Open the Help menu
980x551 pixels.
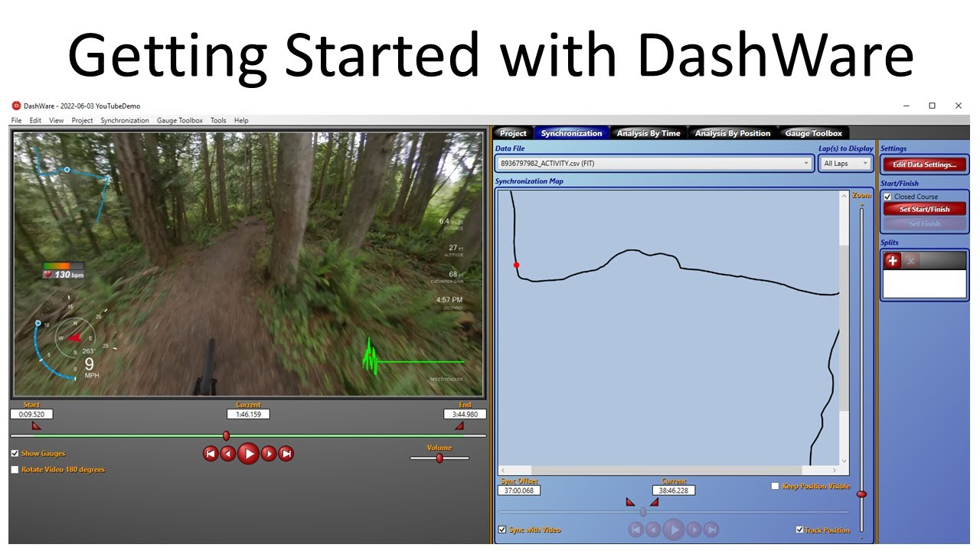click(241, 120)
